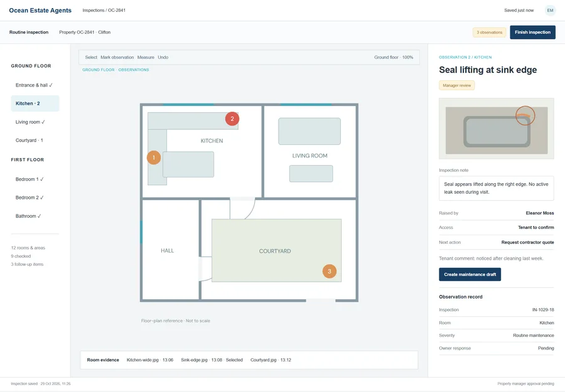Click observation marker 3 in the courtyard
Viewport: 565px width, 392px height.
[x=330, y=272]
